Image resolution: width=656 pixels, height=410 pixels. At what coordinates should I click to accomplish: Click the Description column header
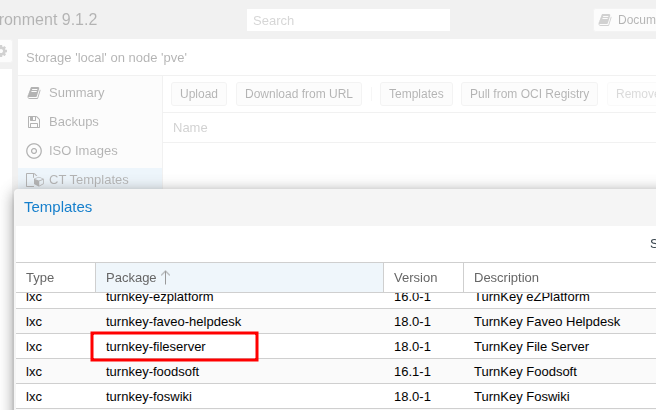point(506,278)
